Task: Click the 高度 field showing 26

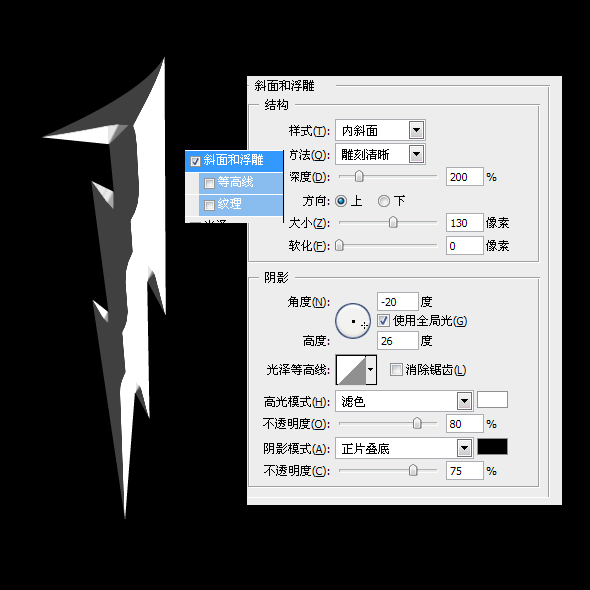Action: coord(398,341)
